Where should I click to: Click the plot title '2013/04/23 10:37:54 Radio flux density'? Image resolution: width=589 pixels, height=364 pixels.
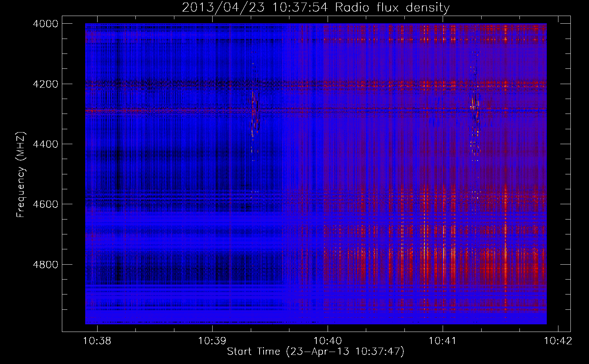click(x=316, y=7)
